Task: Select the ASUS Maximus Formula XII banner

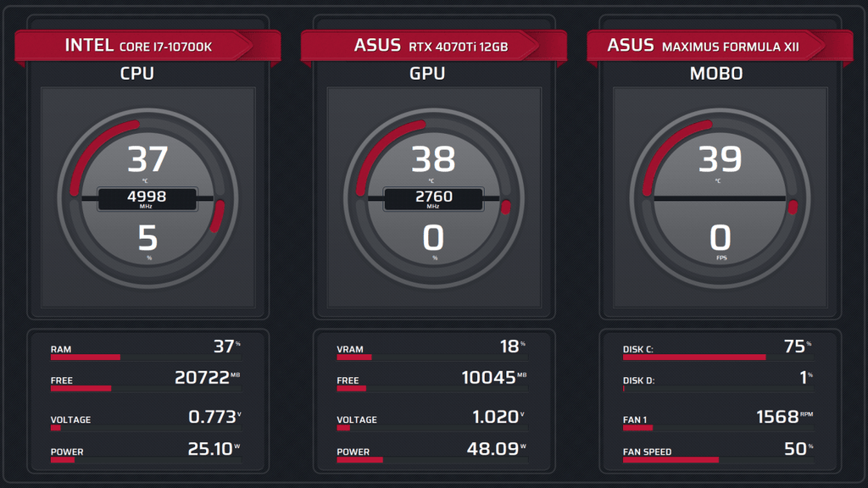Action: (715, 46)
